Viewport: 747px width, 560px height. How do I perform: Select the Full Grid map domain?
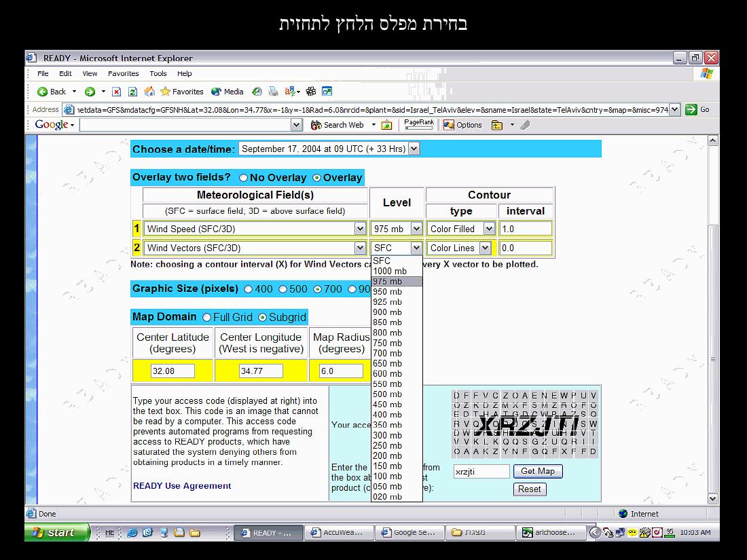tap(206, 317)
